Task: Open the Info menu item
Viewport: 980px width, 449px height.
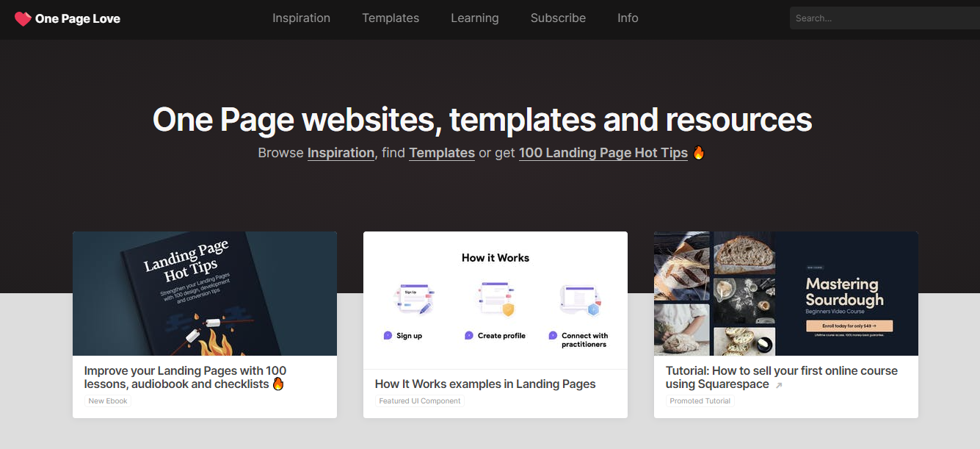Action: click(x=628, y=18)
